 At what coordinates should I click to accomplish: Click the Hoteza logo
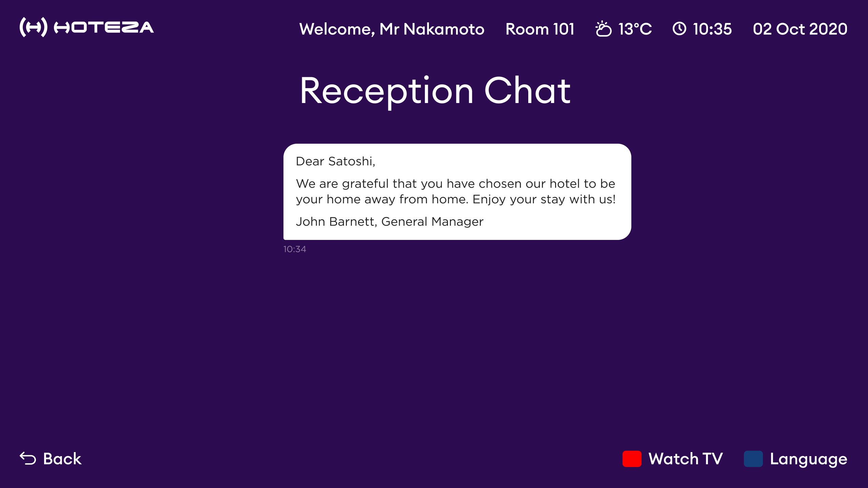click(87, 27)
